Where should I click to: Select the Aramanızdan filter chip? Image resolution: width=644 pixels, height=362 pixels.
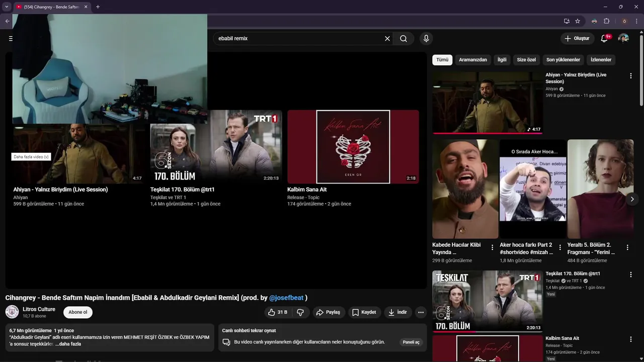[473, 60]
